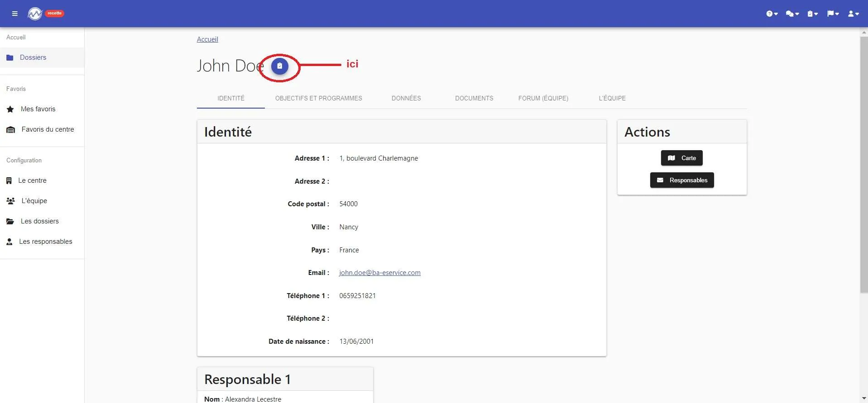The height and width of the screenshot is (403, 868).
Task: Open the Documents tab
Action: (474, 98)
